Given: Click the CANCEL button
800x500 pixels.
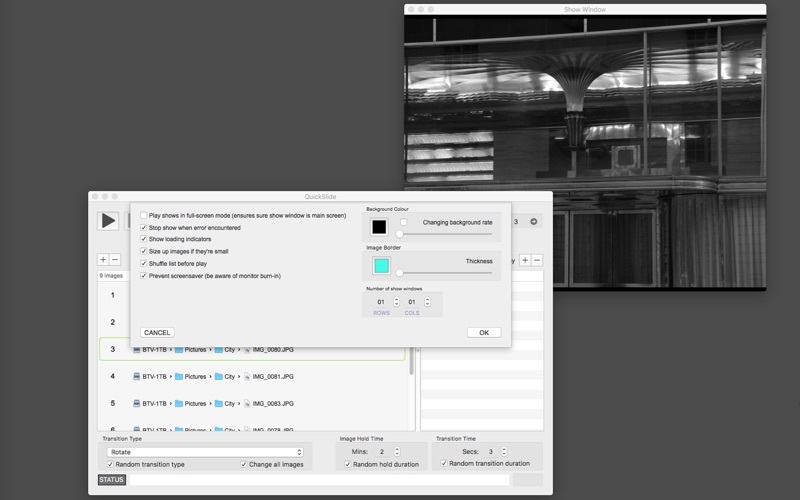Looking at the screenshot, I should [157, 332].
